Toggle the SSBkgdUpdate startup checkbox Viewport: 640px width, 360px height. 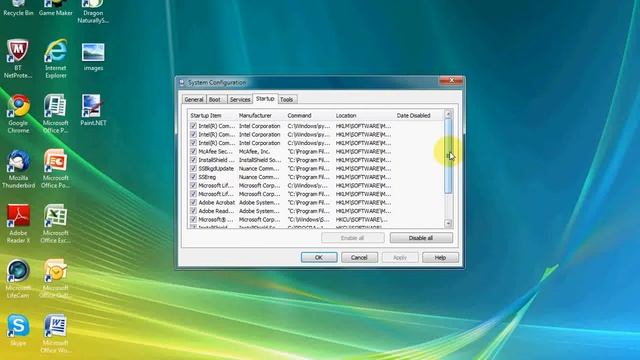click(193, 169)
